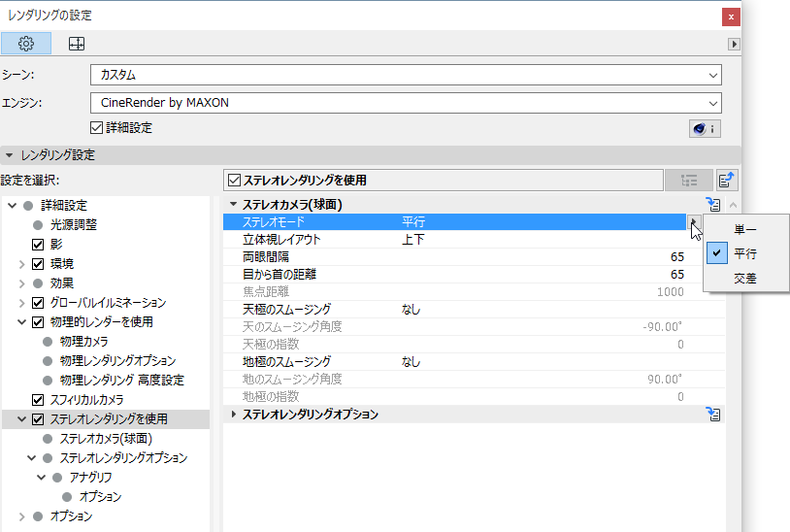Select 物理レンダリングオプション in the tree

point(117,361)
